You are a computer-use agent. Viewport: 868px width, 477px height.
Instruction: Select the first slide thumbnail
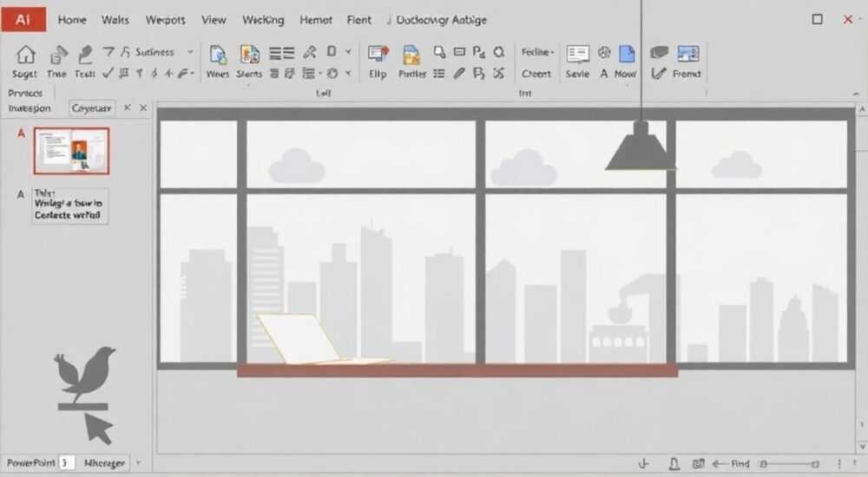71,151
